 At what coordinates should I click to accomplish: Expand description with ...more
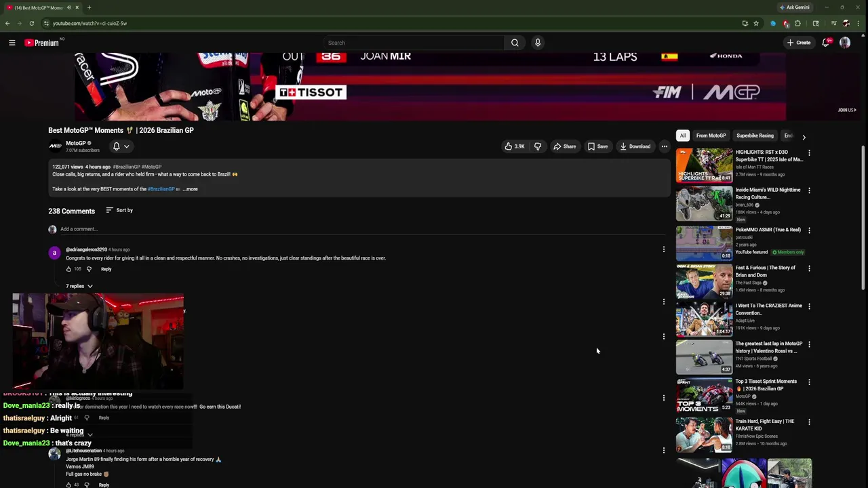[x=191, y=189]
